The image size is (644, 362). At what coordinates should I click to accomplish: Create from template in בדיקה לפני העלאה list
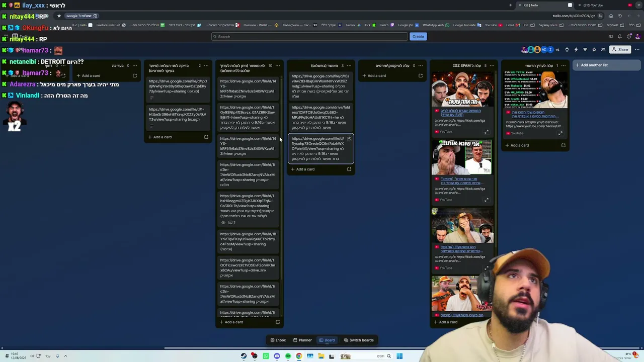click(206, 137)
